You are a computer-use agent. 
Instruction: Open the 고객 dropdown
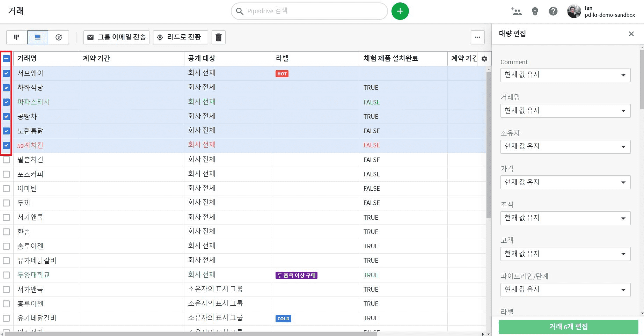[x=565, y=254]
